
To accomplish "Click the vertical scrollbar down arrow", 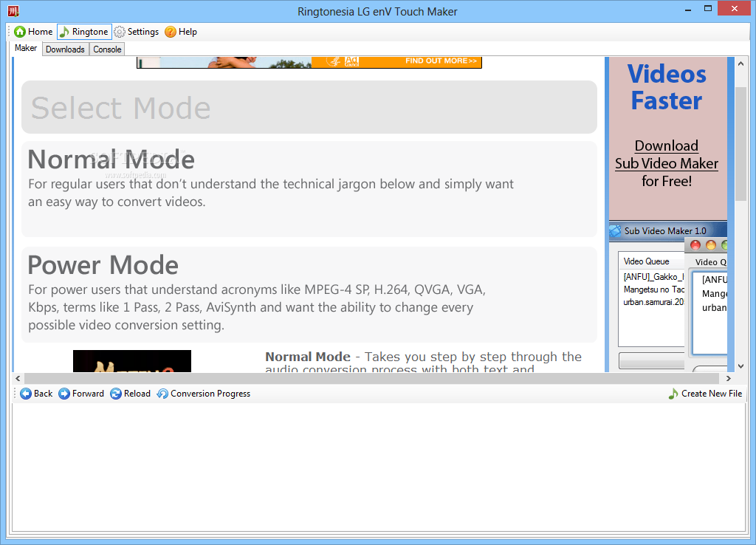I will (x=741, y=366).
